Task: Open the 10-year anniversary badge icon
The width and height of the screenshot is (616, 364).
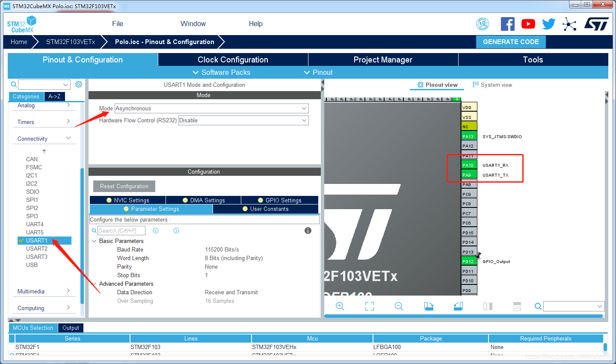Action: click(483, 24)
